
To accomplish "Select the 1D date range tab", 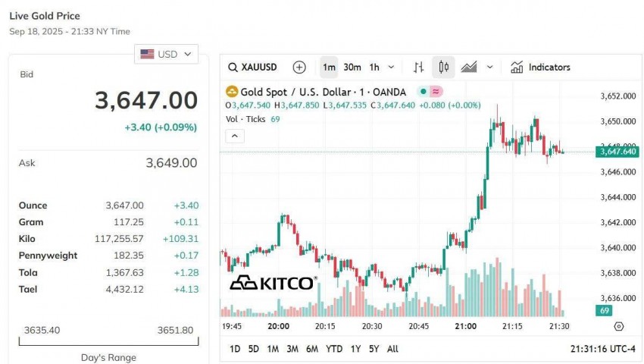I will tap(235, 349).
